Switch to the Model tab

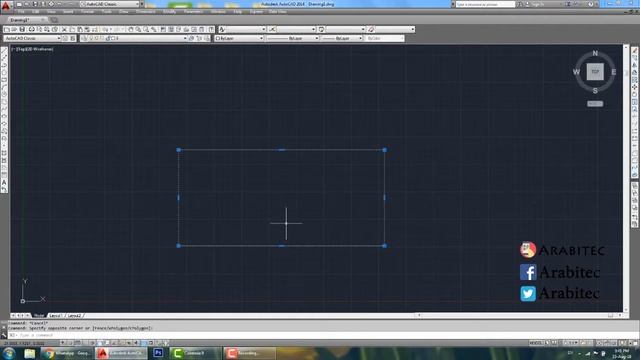pos(39,316)
